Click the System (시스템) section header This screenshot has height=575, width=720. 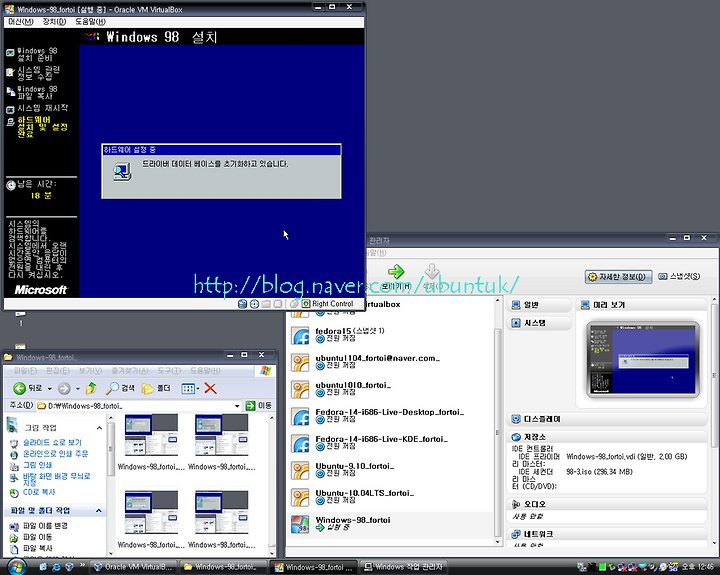tap(539, 323)
